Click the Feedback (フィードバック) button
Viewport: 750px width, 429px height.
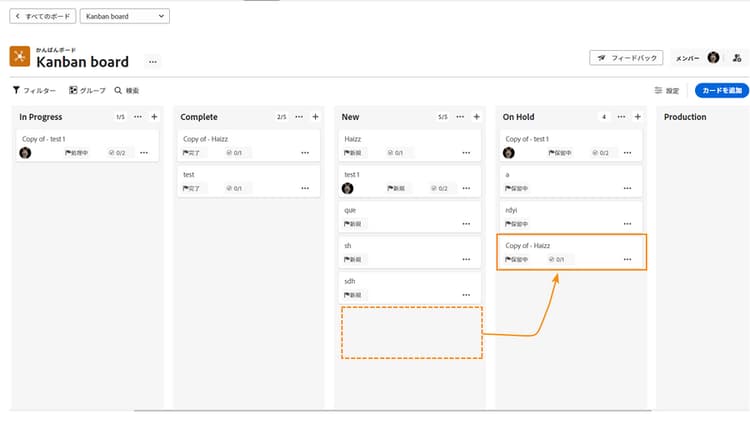click(x=626, y=58)
